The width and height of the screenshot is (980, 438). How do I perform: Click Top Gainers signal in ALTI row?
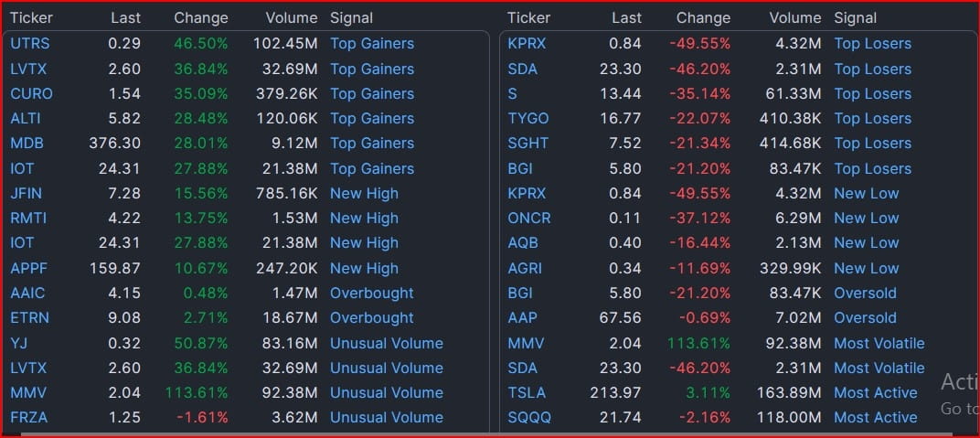(371, 118)
